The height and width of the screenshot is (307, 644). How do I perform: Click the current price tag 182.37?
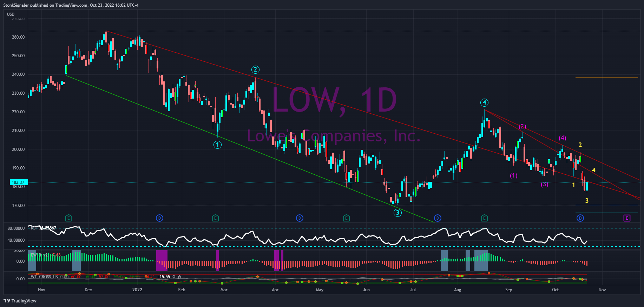click(x=18, y=182)
